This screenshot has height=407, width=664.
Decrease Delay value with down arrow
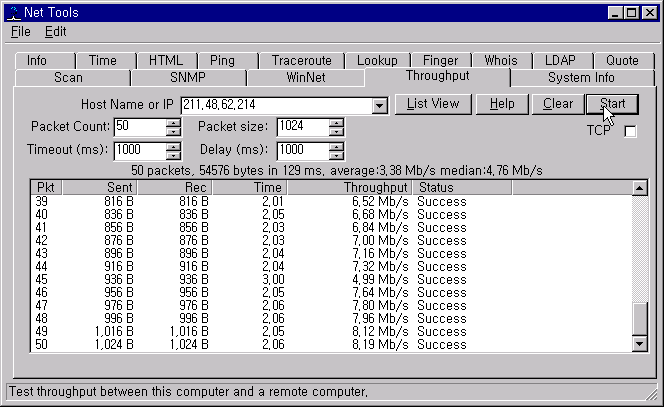click(x=336, y=155)
